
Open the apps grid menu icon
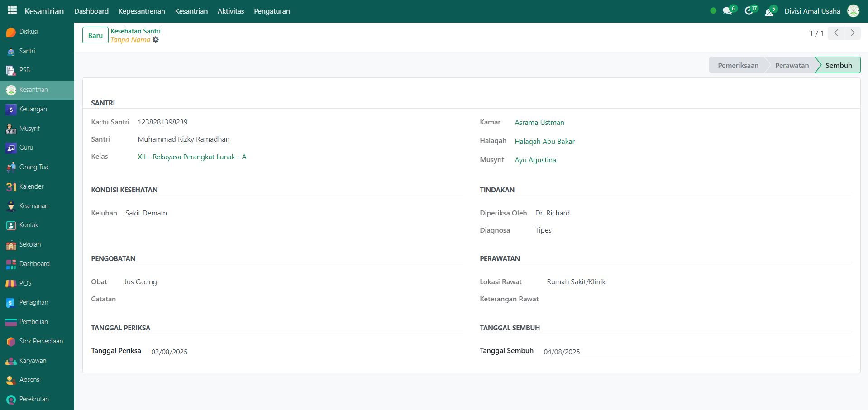tap(12, 10)
